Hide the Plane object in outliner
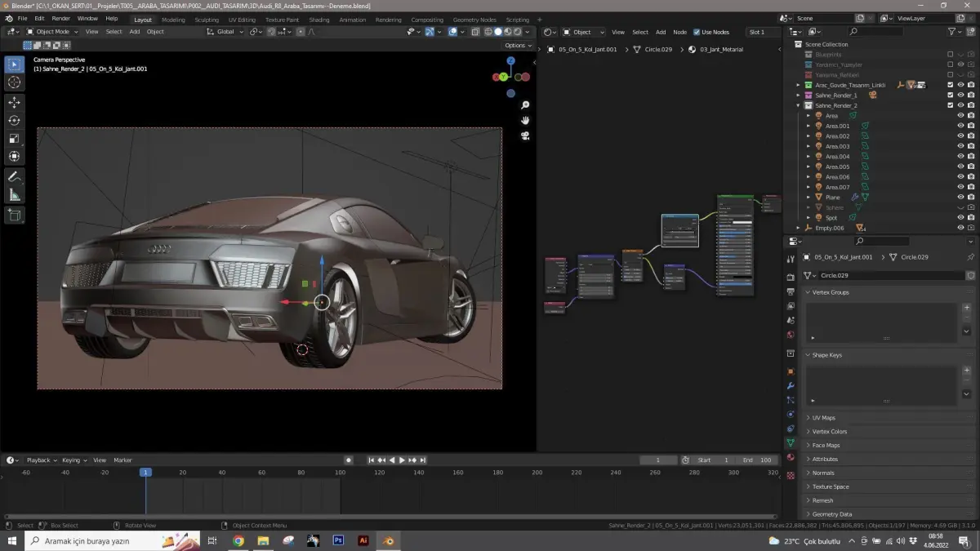This screenshot has width=980, height=551. 960,198
